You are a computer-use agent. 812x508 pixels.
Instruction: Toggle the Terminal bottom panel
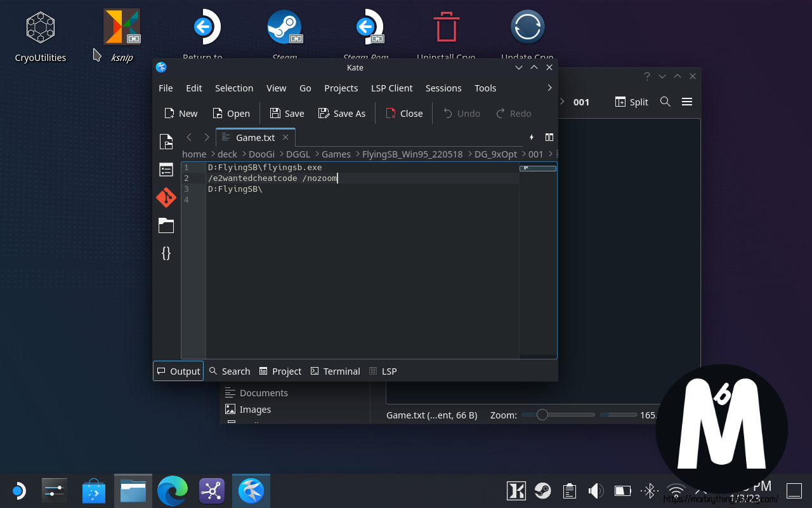[x=336, y=371]
